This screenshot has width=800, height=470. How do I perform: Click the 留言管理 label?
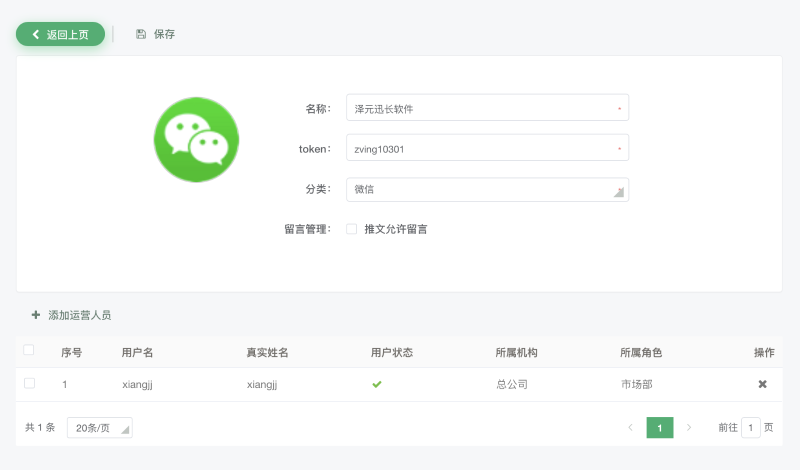307,229
